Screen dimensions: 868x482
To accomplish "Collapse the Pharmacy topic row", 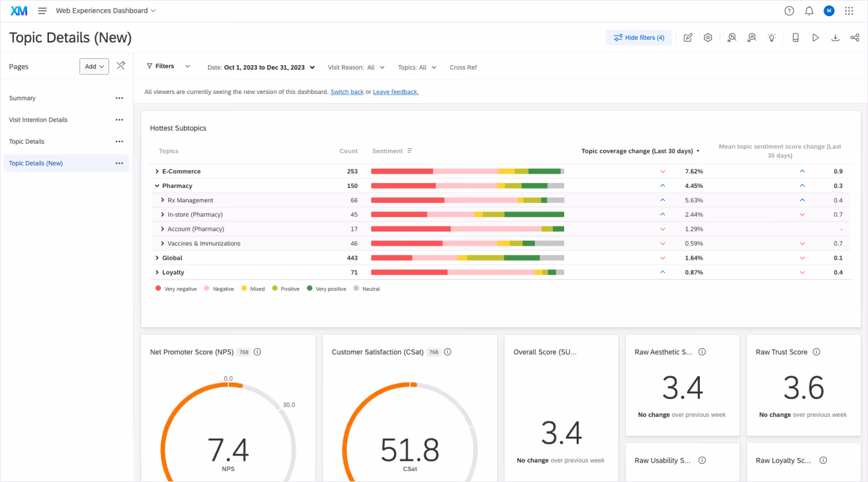I will click(x=157, y=186).
